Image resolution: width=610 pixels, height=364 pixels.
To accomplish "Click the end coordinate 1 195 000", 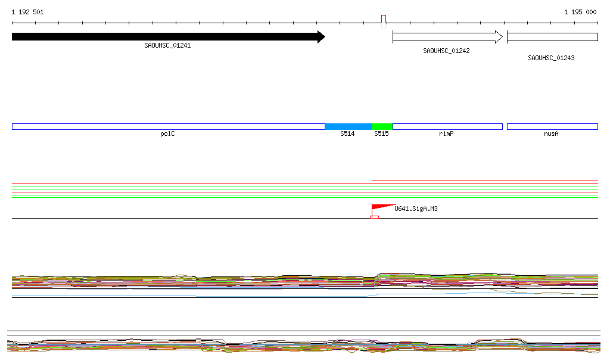I will 580,12.
